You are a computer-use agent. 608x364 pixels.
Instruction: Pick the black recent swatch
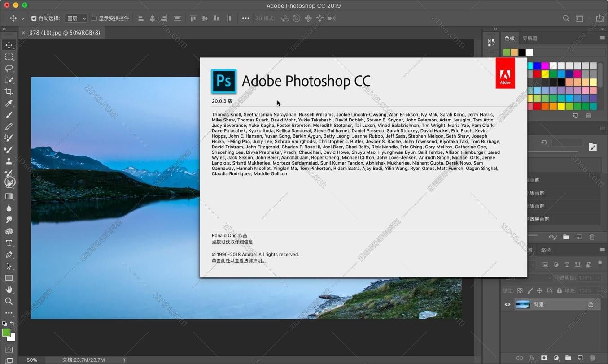(x=522, y=52)
